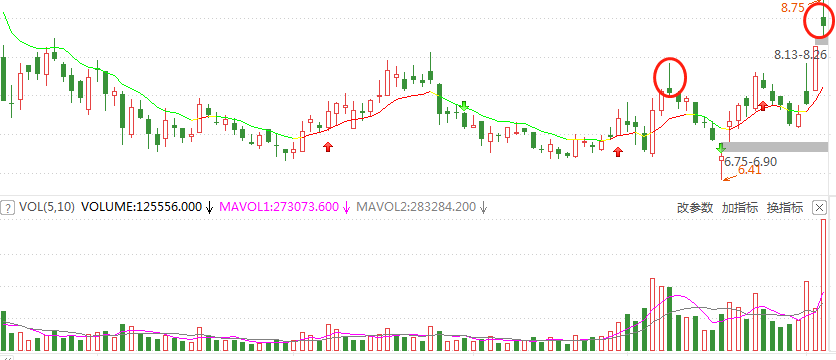Click the MAVOL1 magenta value label
Screen dimensions: 836x360
[x=279, y=207]
